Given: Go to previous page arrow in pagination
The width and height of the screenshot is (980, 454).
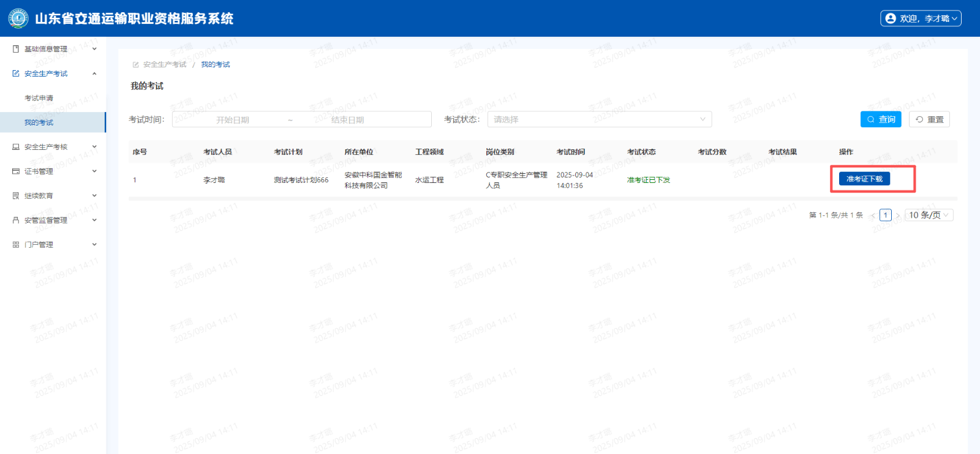Looking at the screenshot, I should click(x=873, y=215).
